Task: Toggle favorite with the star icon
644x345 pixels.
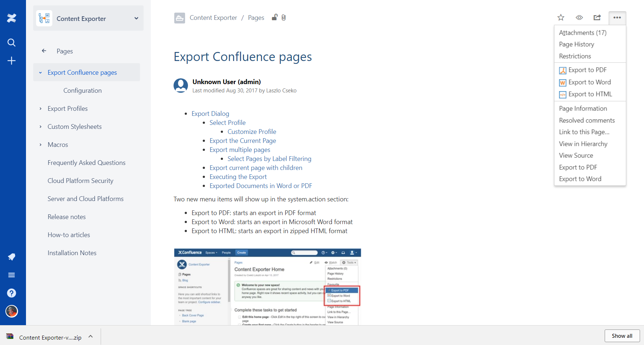Action: pos(561,17)
